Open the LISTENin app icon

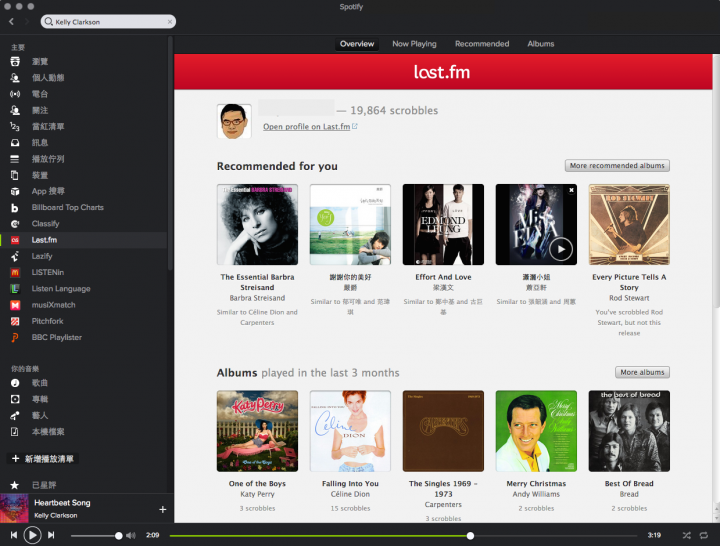tap(15, 272)
